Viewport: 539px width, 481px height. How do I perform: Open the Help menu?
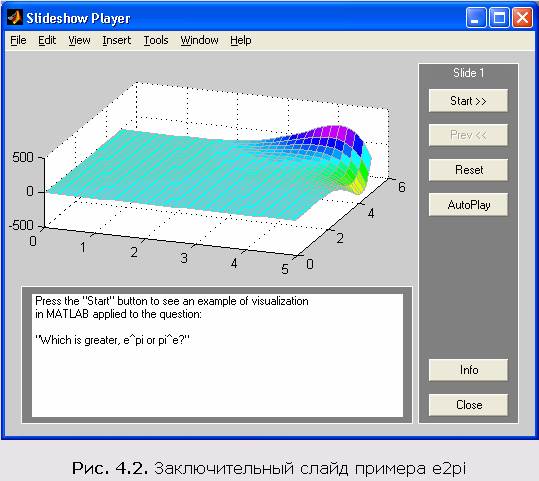pos(241,40)
